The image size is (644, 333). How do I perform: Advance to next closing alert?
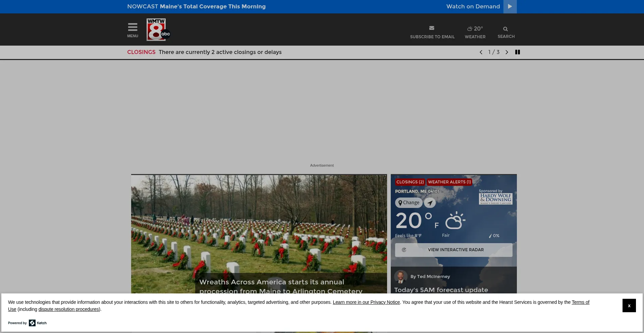click(506, 52)
